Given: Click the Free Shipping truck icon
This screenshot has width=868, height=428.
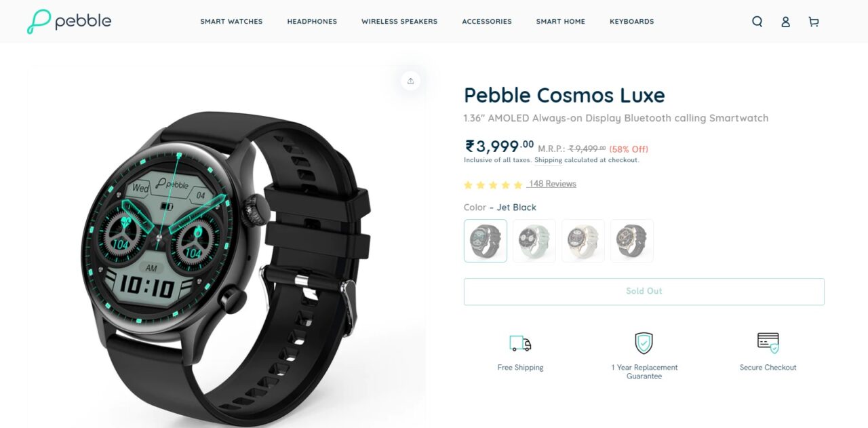Looking at the screenshot, I should tap(520, 343).
